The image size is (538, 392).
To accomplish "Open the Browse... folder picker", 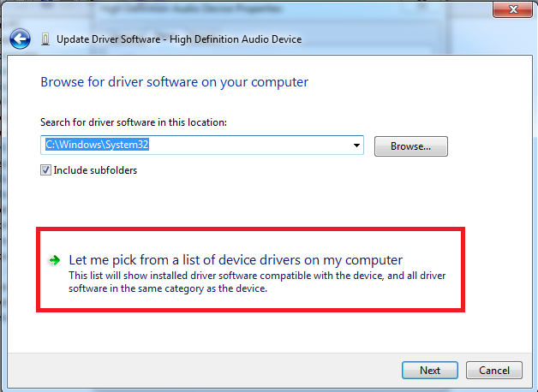I will tap(410, 146).
